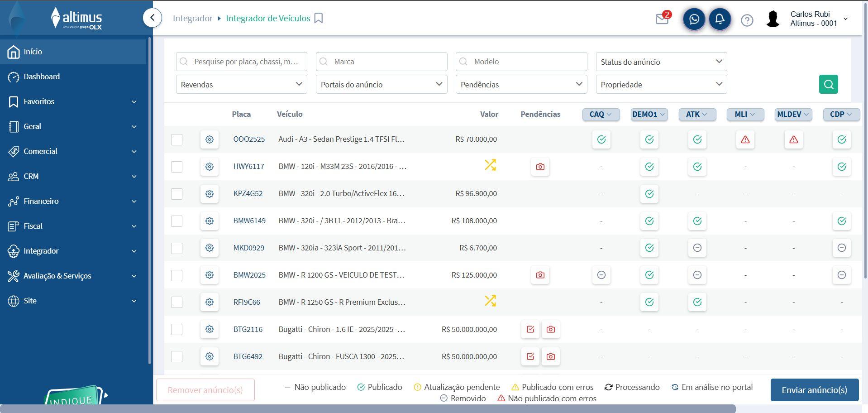Open Dashboard in the sidebar
The height and width of the screenshot is (413, 868).
tap(42, 77)
